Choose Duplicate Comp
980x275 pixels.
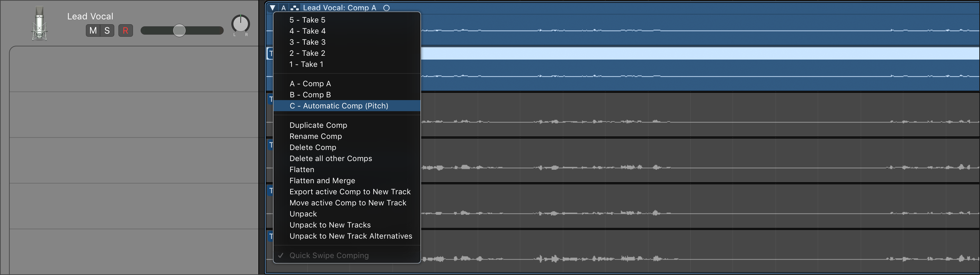[318, 125]
